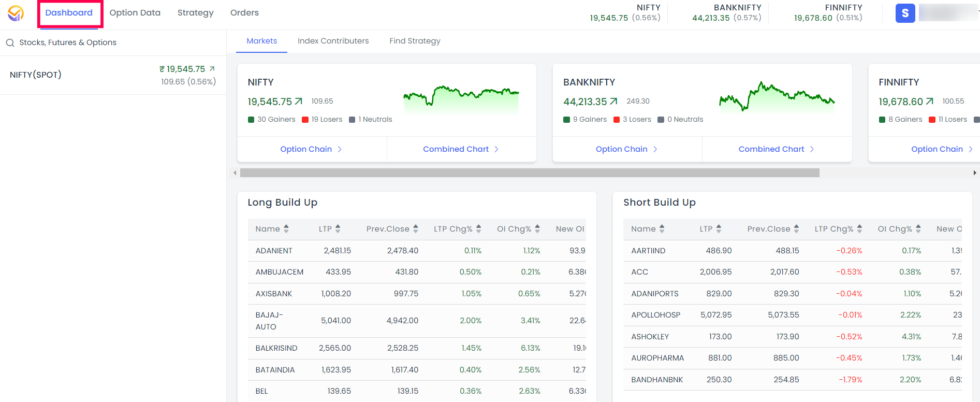Select the Markets sub-tab
This screenshot has height=402, width=980.
262,41
